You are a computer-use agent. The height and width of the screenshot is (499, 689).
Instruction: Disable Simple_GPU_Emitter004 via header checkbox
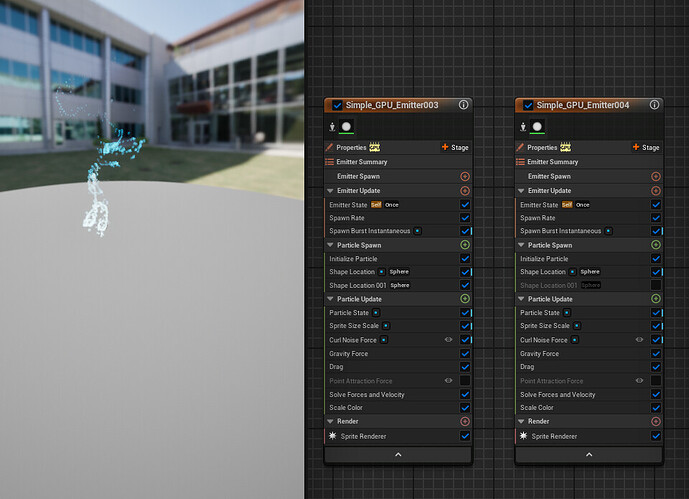(x=528, y=105)
